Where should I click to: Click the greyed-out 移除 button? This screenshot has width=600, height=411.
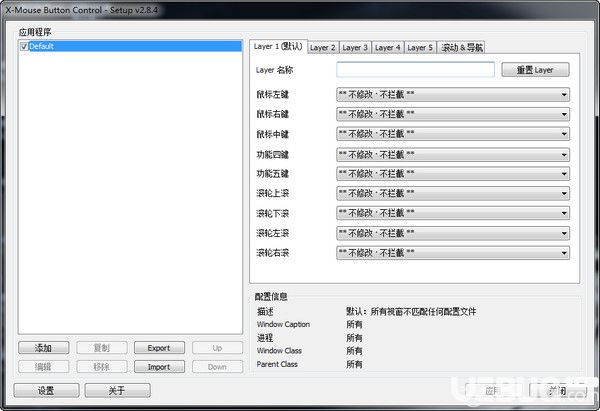click(x=102, y=367)
